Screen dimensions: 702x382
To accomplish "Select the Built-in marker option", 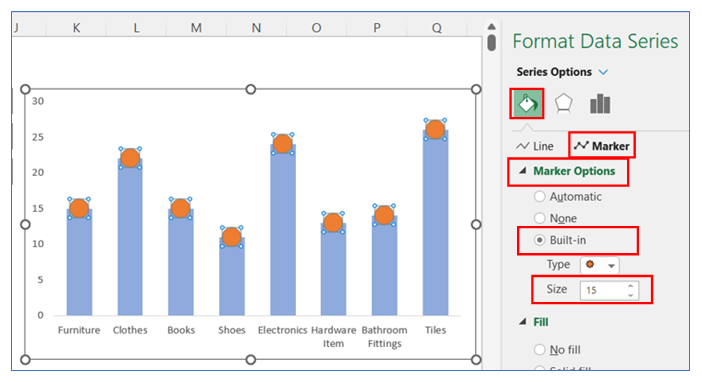I will pyautogui.click(x=539, y=240).
